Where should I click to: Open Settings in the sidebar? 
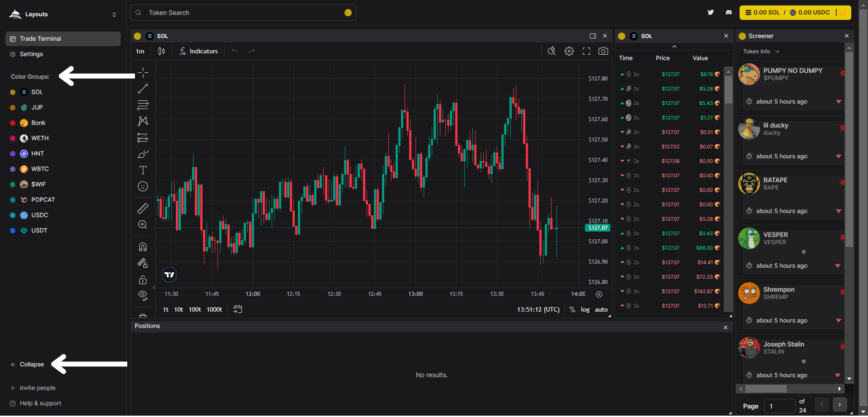point(31,54)
